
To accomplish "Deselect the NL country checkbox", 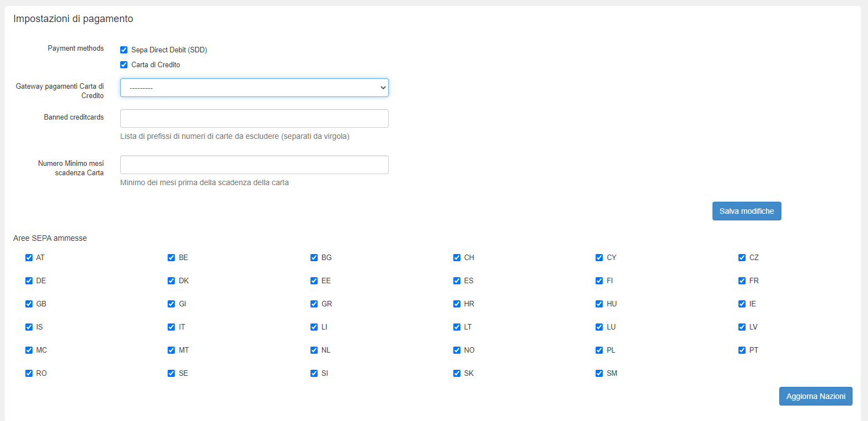I will [x=314, y=350].
